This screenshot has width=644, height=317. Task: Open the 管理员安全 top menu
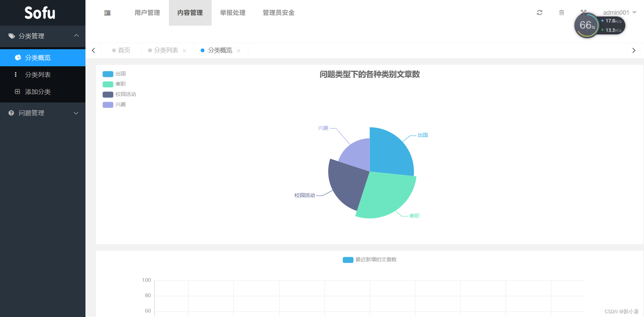(279, 13)
